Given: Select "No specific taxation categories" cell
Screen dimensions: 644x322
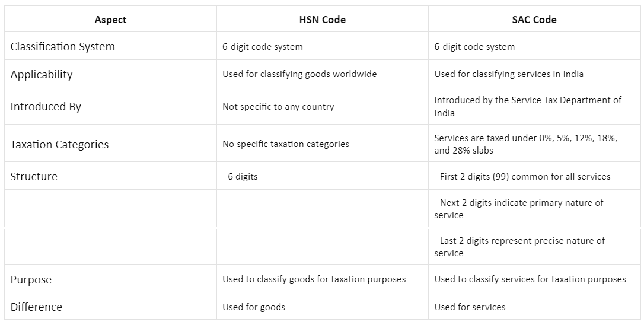Looking at the screenshot, I should pos(286,144).
